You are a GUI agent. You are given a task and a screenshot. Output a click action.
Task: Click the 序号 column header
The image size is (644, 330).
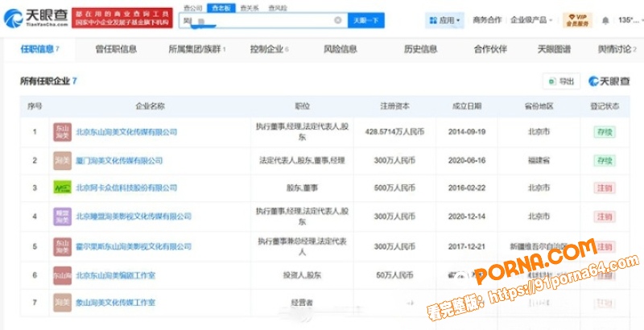pos(35,106)
